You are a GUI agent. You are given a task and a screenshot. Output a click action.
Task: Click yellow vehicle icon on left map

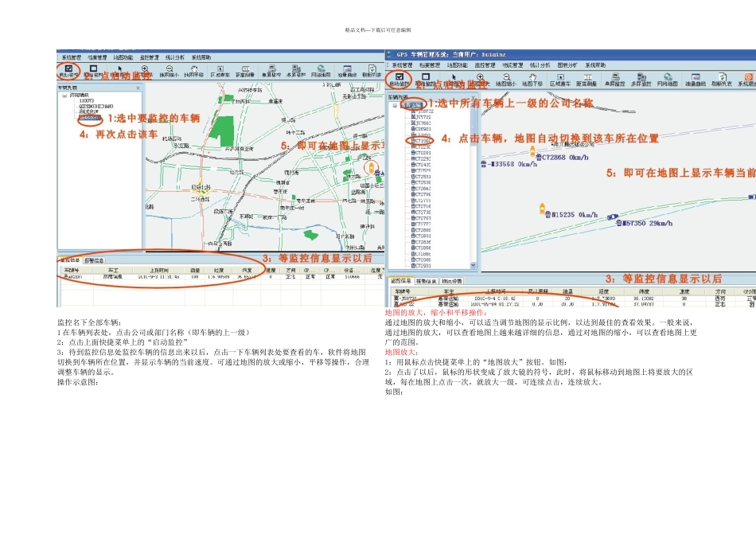click(372, 167)
